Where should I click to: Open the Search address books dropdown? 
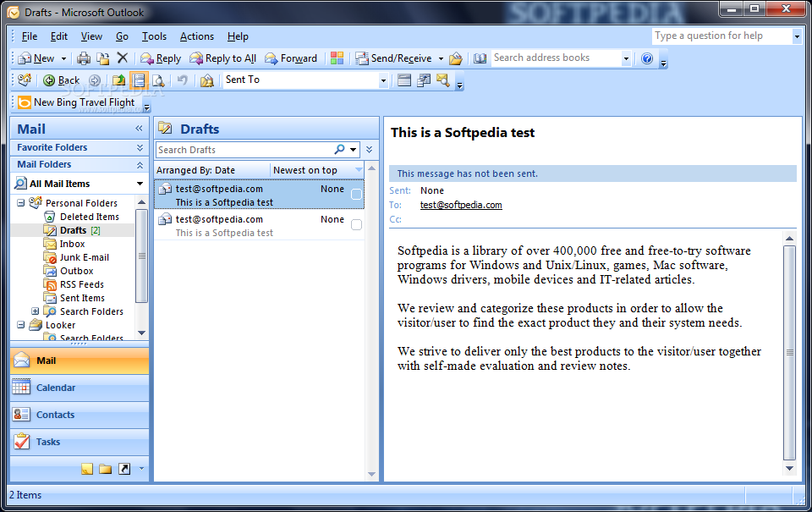pyautogui.click(x=626, y=58)
